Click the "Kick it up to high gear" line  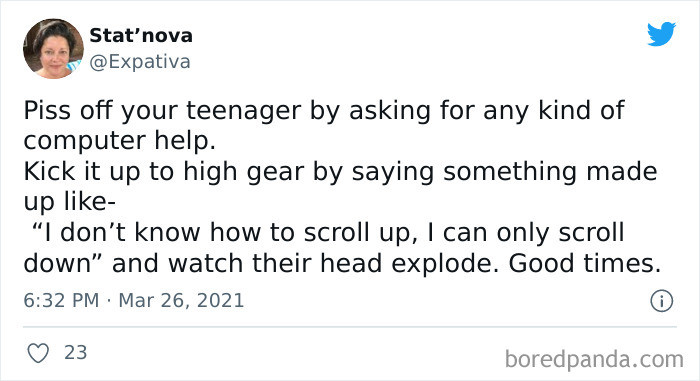pos(340,172)
